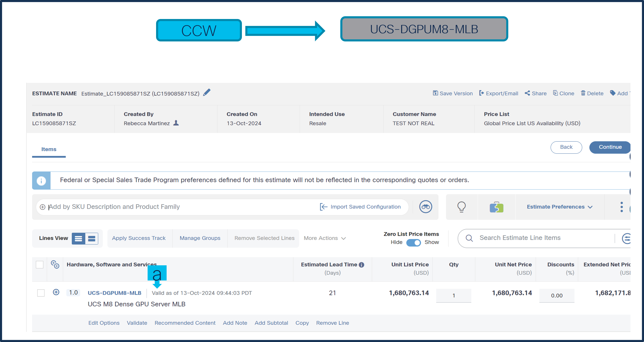Viewport: 644px width, 342px height.
Task: Click Manage Groups
Action: [200, 238]
